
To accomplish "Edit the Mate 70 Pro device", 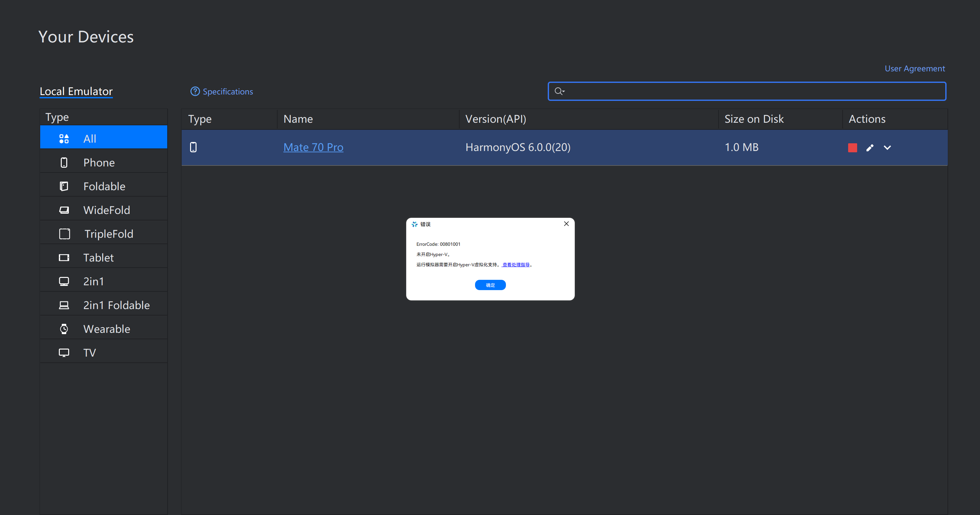I will pos(870,148).
